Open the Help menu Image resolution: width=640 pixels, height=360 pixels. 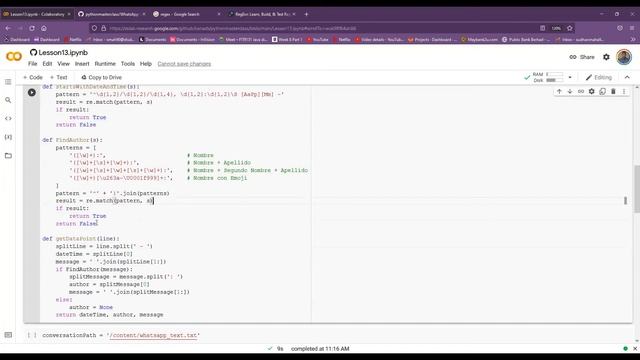coord(146,64)
